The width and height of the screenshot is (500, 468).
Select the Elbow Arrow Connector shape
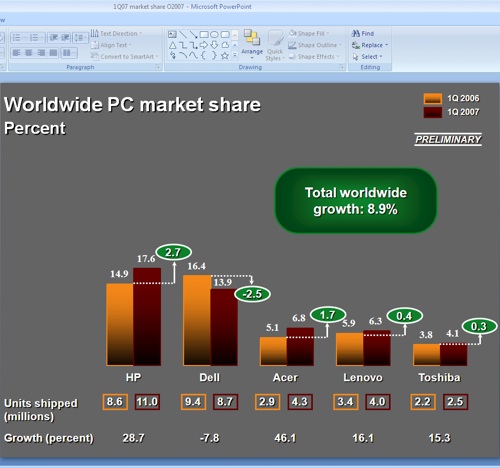click(193, 45)
